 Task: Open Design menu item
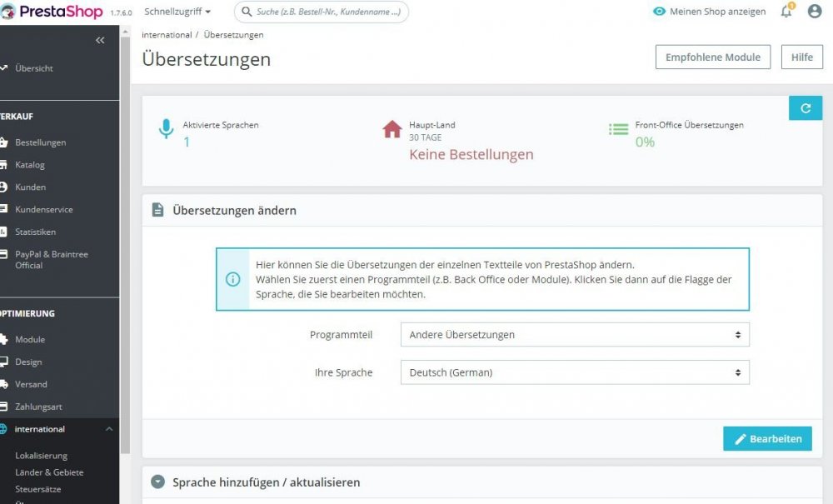coord(28,362)
